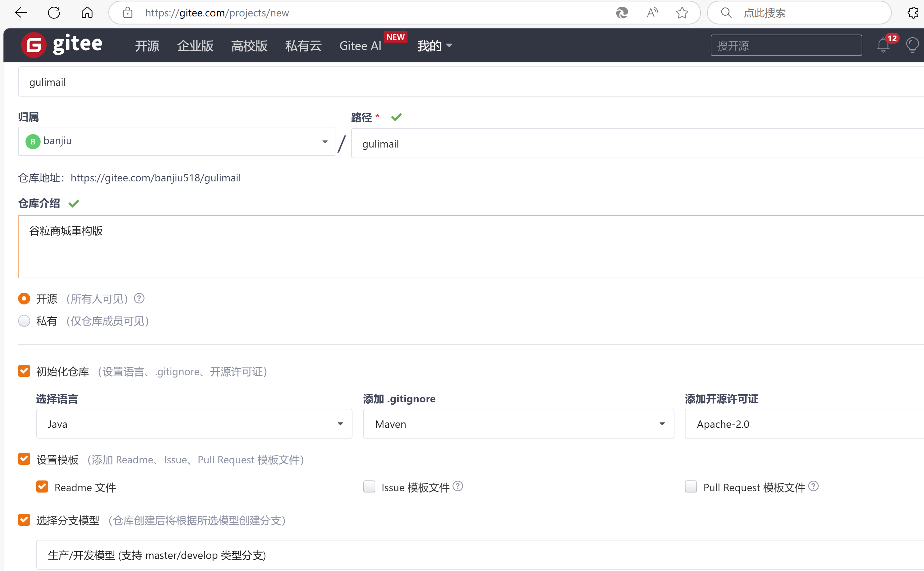Open the 企业版 nav item

pyautogui.click(x=195, y=46)
